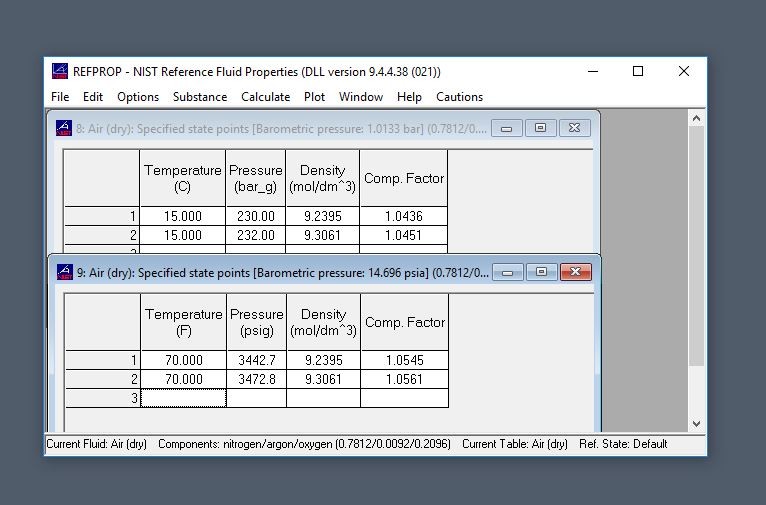Open the Options menu
The image size is (766, 505).
138,97
